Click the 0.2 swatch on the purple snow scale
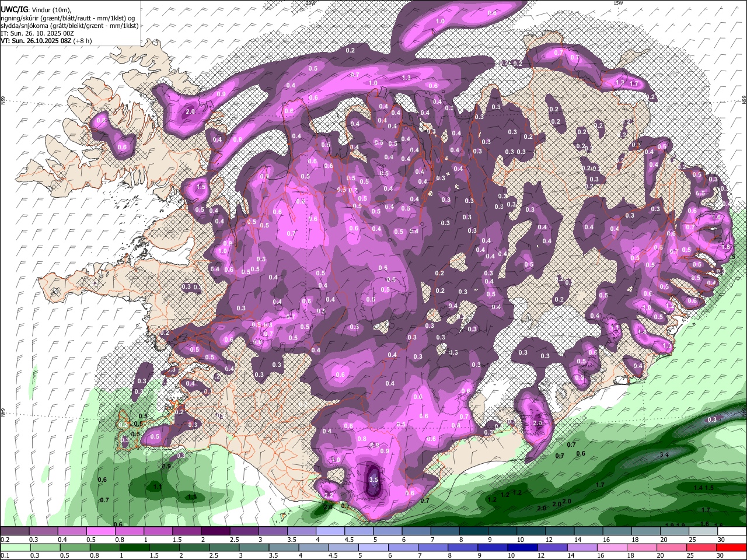Viewport: 747px width, 560px height. coord(15,531)
